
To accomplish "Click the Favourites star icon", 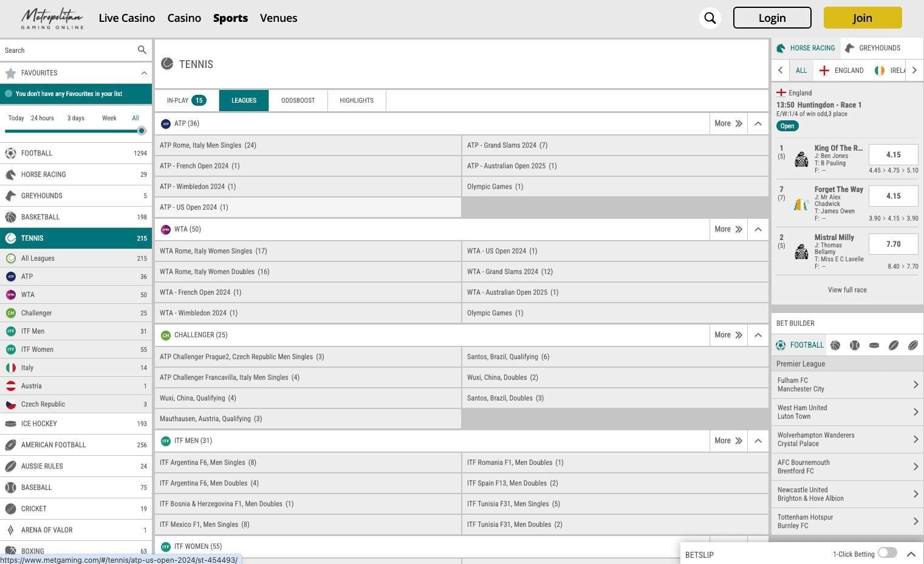I will (10, 73).
